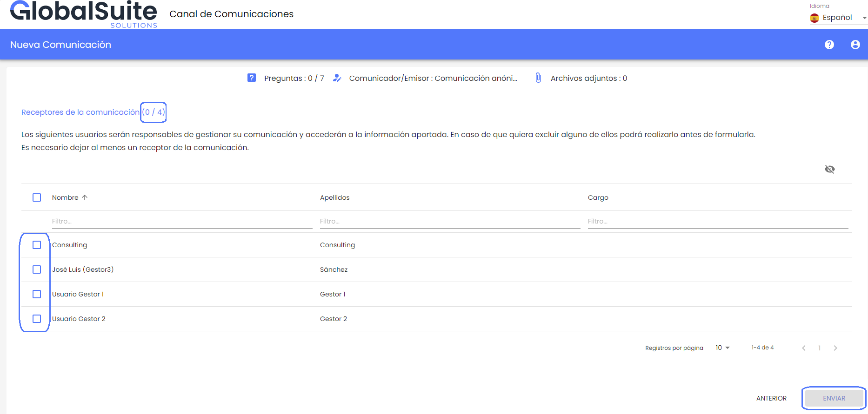Image resolution: width=868 pixels, height=414 pixels.
Task: Click the Nombre filter input field
Action: pyautogui.click(x=181, y=221)
